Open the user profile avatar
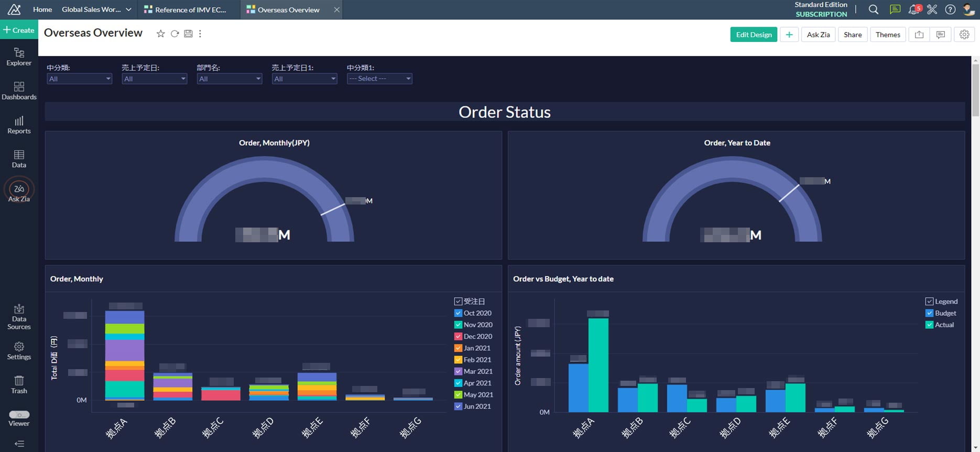Image resolution: width=980 pixels, height=452 pixels. pyautogui.click(x=968, y=9)
